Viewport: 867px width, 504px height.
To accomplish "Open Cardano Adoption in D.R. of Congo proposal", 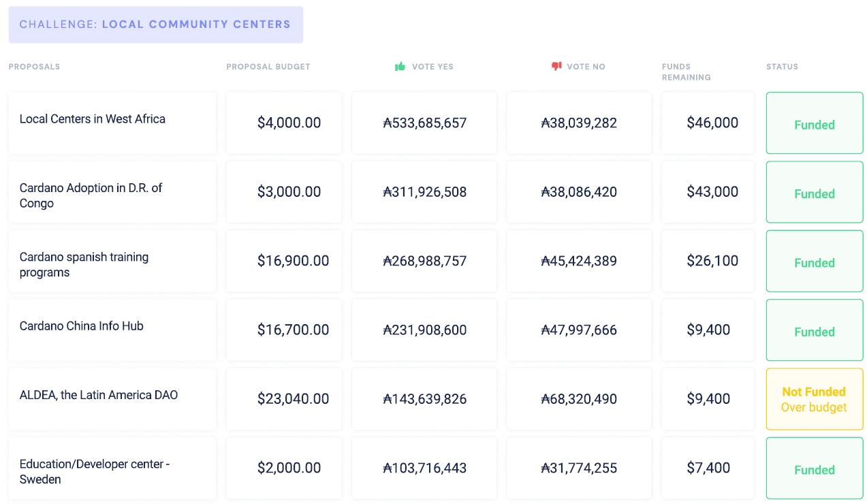I will coord(91,195).
